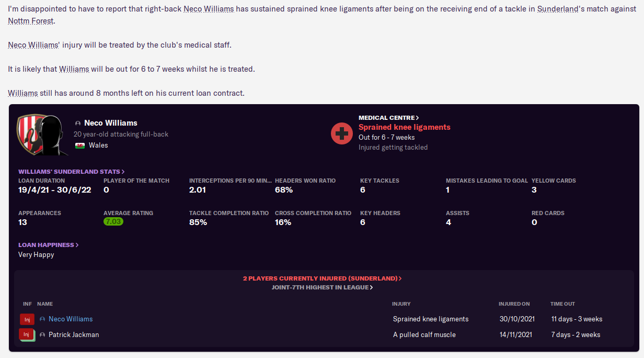Click the red medical cross icon
Image resolution: width=644 pixels, height=358 pixels.
tap(342, 134)
